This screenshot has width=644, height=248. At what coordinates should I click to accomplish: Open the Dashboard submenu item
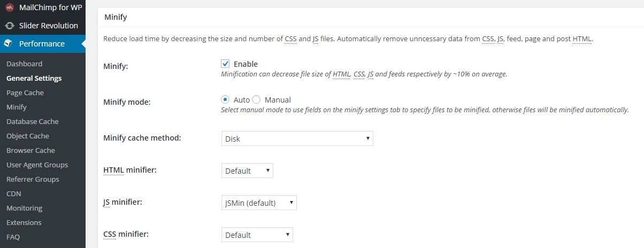(24, 64)
